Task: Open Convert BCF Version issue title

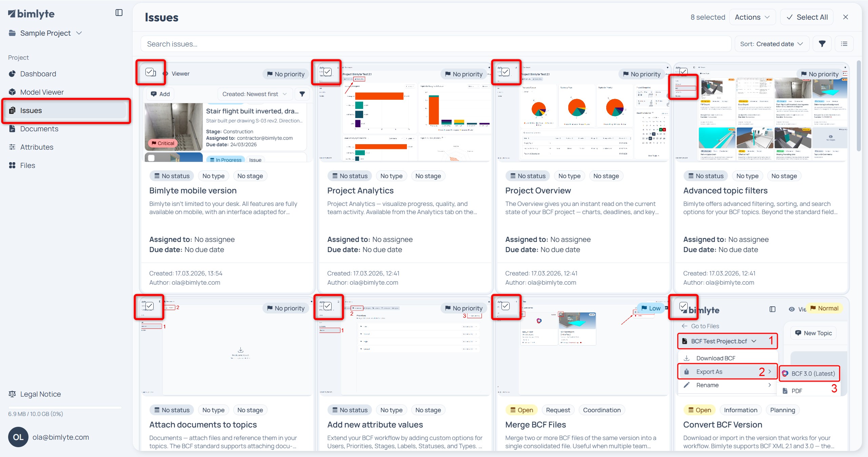Action: 723,425
